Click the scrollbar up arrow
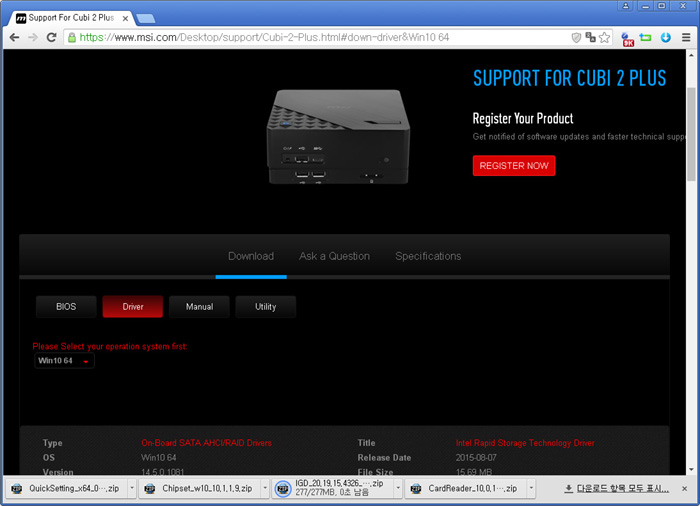 [691, 54]
